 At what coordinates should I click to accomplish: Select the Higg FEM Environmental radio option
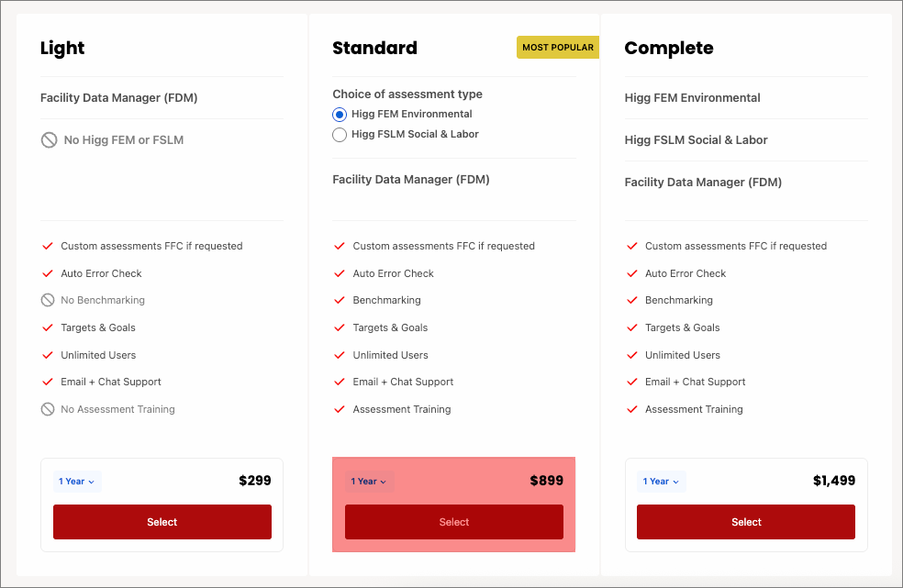point(340,115)
